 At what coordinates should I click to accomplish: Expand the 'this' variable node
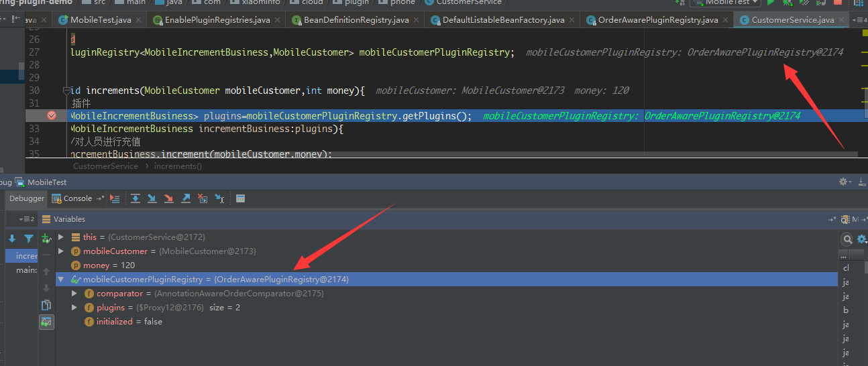61,237
